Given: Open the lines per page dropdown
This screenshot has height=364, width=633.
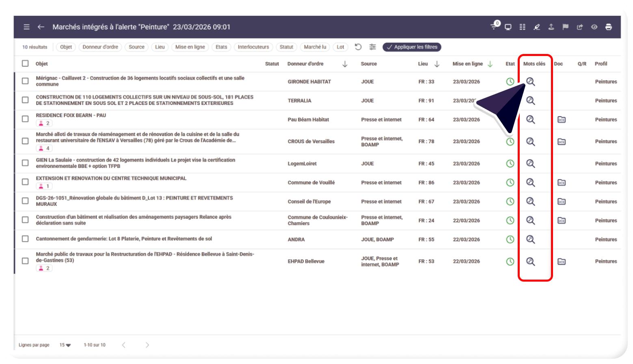Looking at the screenshot, I should coord(65,345).
